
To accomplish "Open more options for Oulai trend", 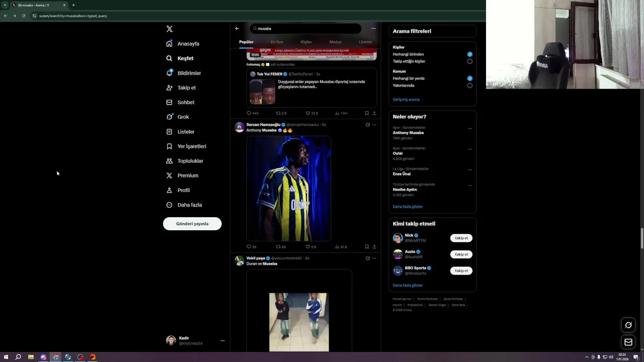I will 470,149.
